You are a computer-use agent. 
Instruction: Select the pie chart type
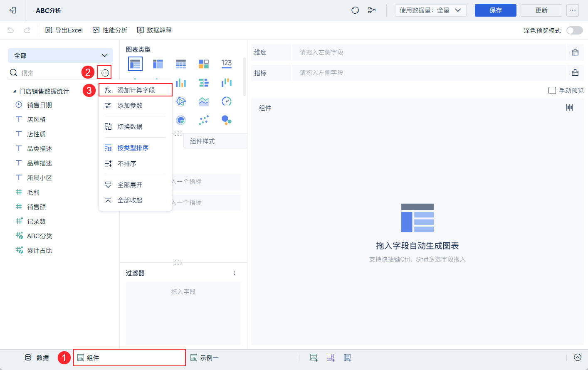click(181, 120)
